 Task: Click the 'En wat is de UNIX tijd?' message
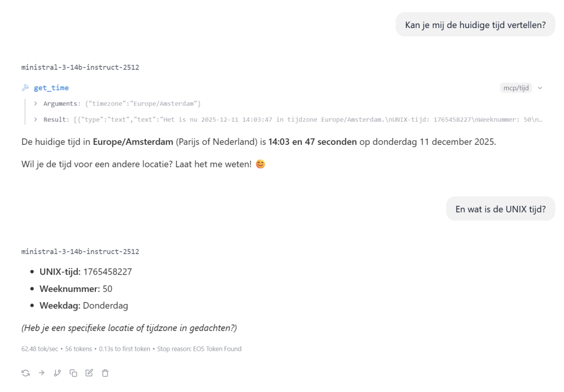coord(500,209)
